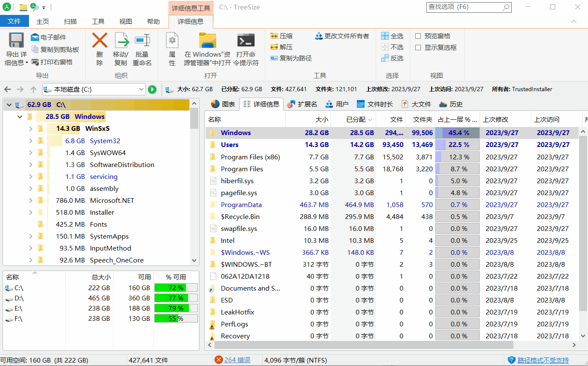The image size is (588, 366).
Task: Open the Export details (导出详细信息) dropdown arrow
Action: click(27, 63)
